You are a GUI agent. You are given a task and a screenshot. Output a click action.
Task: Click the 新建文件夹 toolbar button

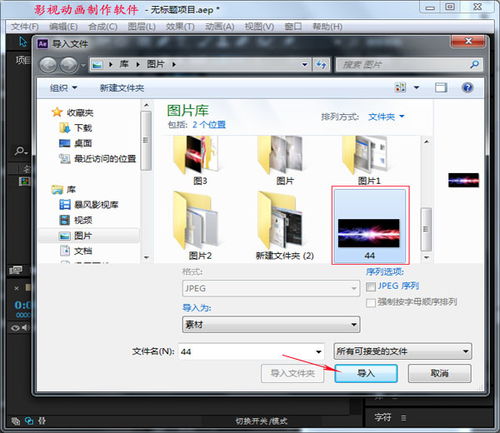(x=122, y=88)
